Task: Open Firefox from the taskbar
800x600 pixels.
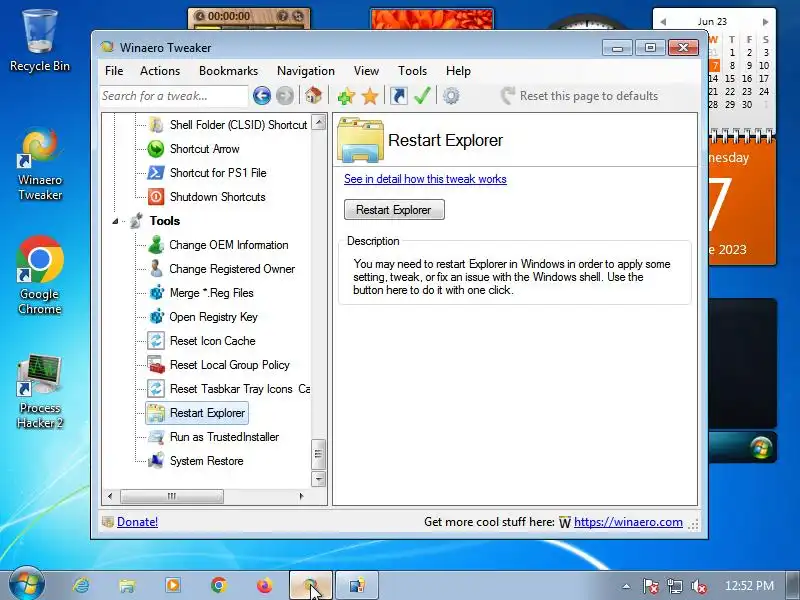Action: [x=264, y=585]
